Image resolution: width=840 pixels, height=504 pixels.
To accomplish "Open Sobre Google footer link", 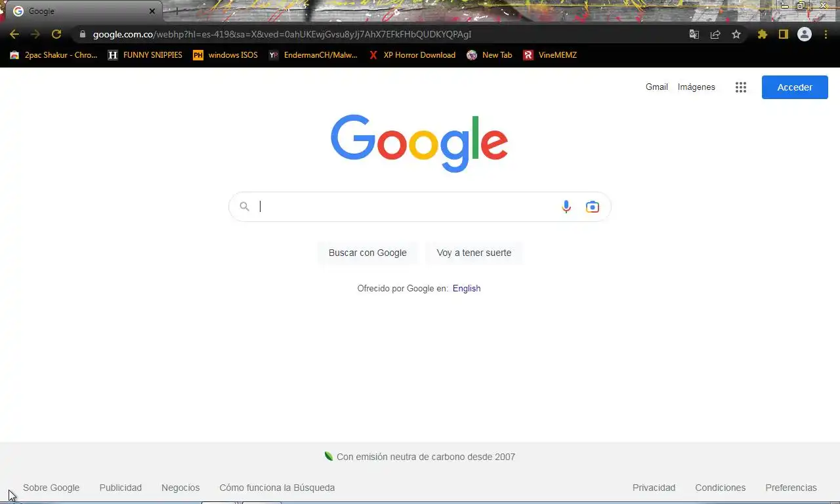I will click(51, 488).
